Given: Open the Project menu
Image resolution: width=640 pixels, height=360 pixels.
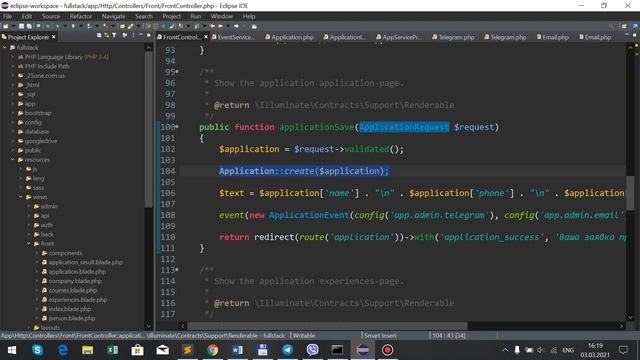Looking at the screenshot, I should click(x=171, y=16).
